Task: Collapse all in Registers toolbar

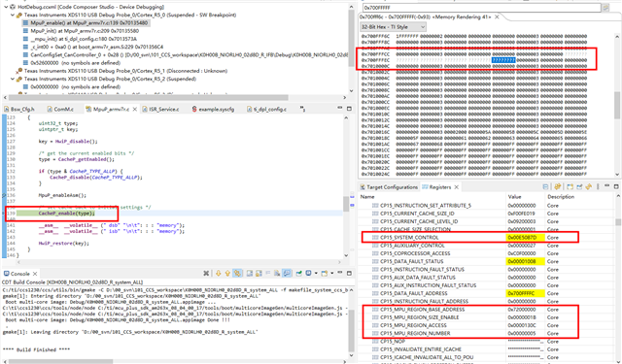Action: 545,186
